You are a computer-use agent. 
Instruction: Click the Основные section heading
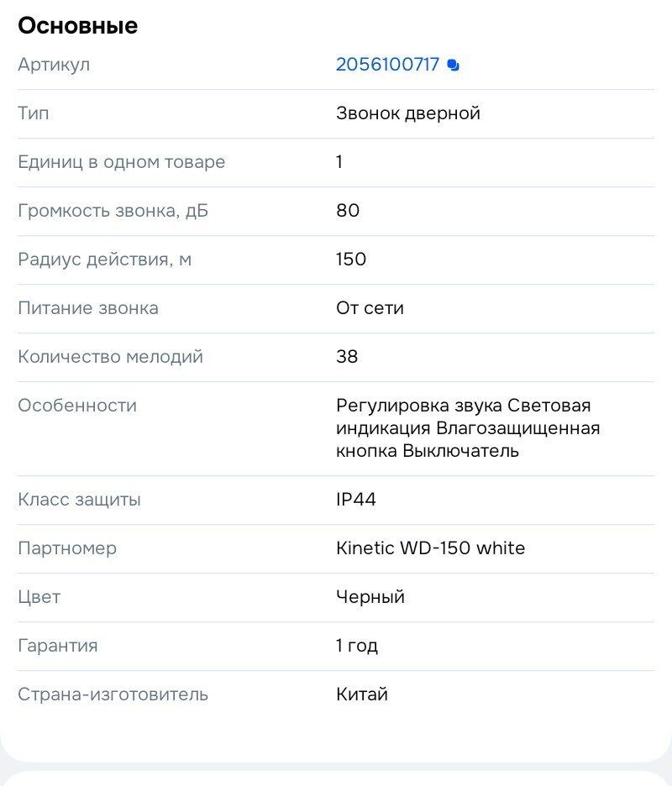(78, 25)
